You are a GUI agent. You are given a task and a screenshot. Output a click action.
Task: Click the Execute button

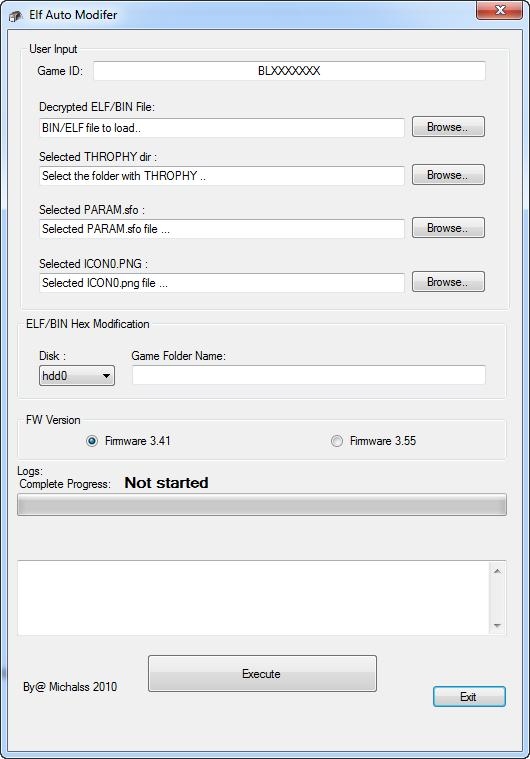click(262, 673)
